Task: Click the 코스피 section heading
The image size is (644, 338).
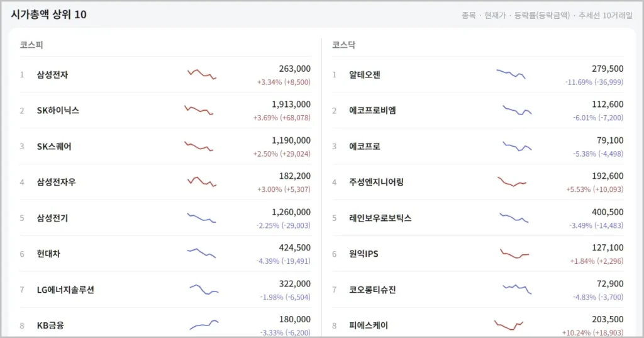Action: click(31, 45)
